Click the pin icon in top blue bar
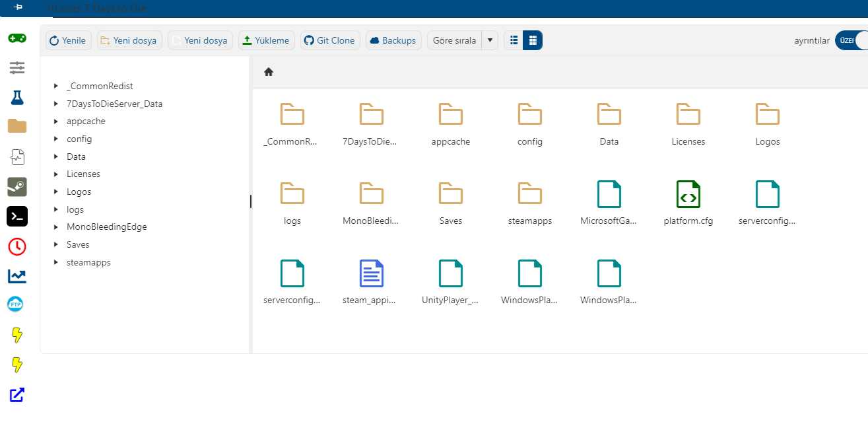 18,6
